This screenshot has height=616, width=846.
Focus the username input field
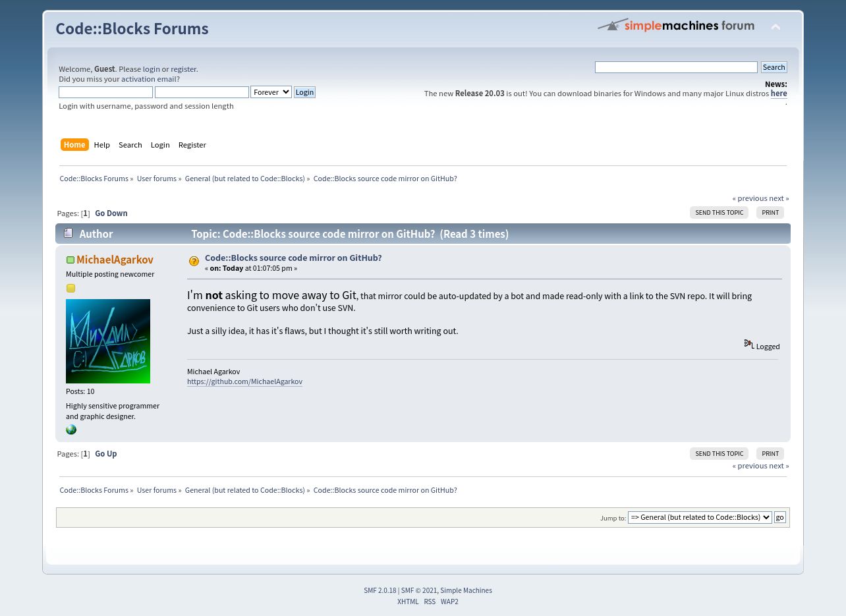[x=105, y=92]
